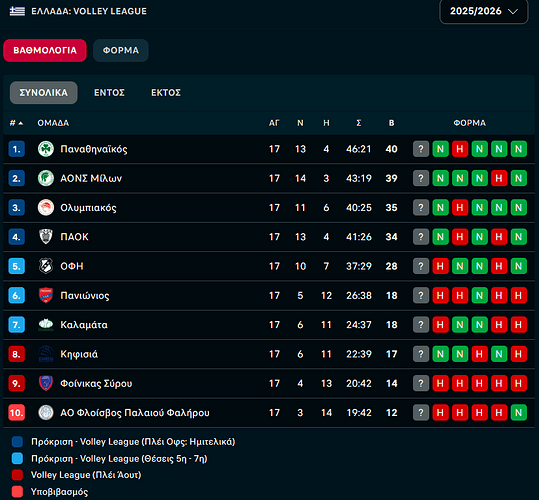Click the ΠΑΟΚ eagle crest
The width and height of the screenshot is (539, 500).
[x=46, y=237]
